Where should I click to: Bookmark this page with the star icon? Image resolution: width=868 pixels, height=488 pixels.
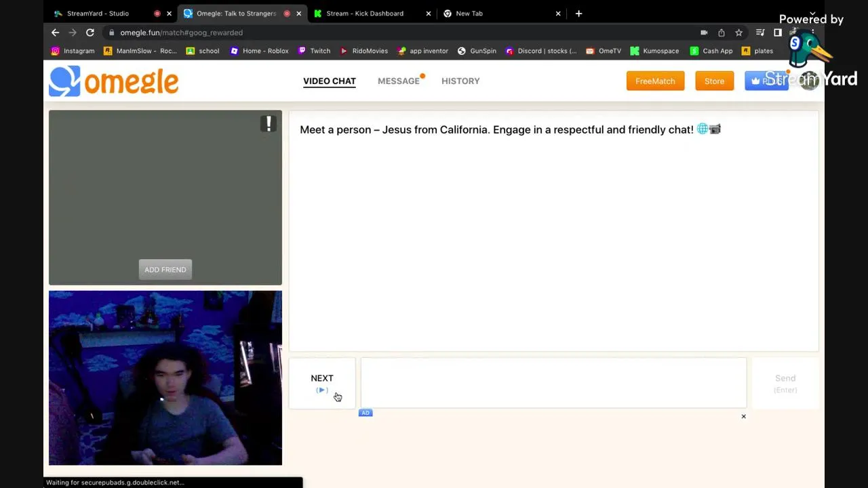coord(738,33)
